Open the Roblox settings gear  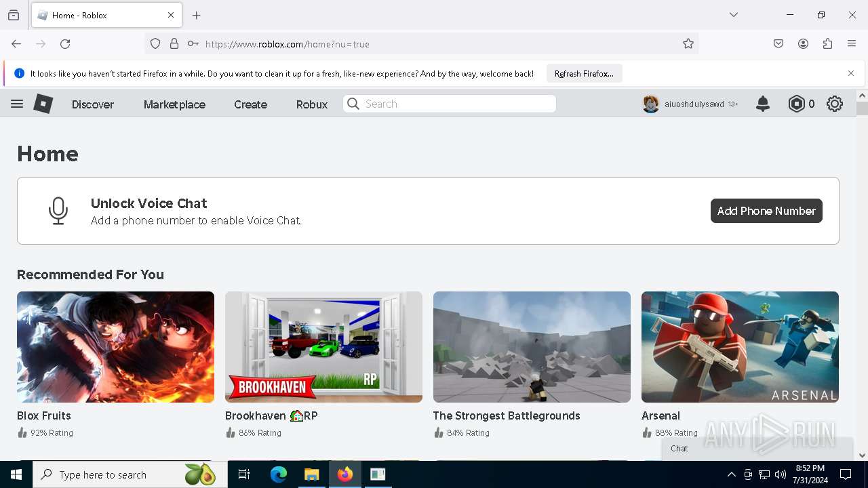tap(835, 104)
